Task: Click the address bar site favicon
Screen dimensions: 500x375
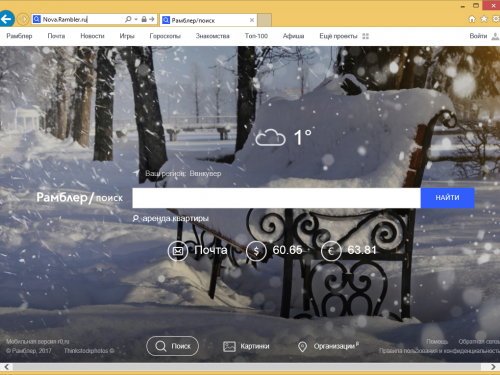Action: (x=36, y=19)
